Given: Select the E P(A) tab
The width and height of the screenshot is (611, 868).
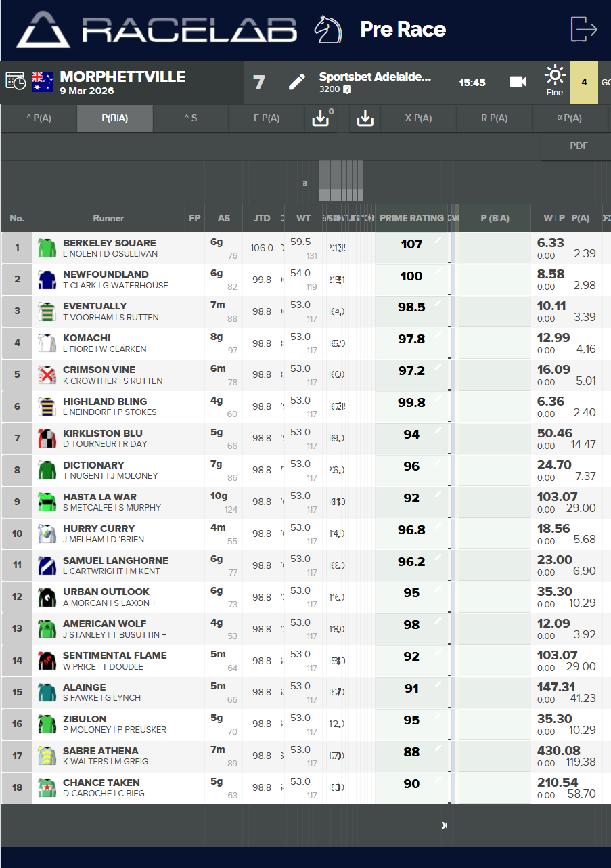Looking at the screenshot, I should point(267,118).
